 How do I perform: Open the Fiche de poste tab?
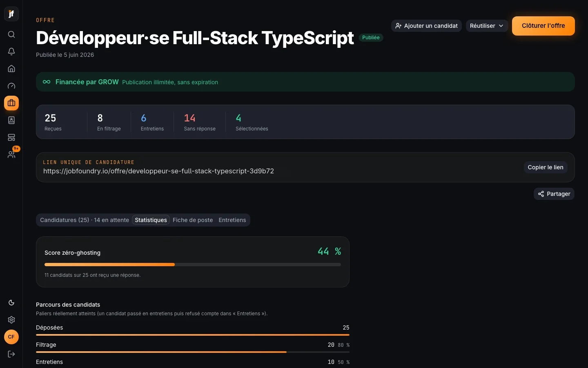click(x=193, y=220)
